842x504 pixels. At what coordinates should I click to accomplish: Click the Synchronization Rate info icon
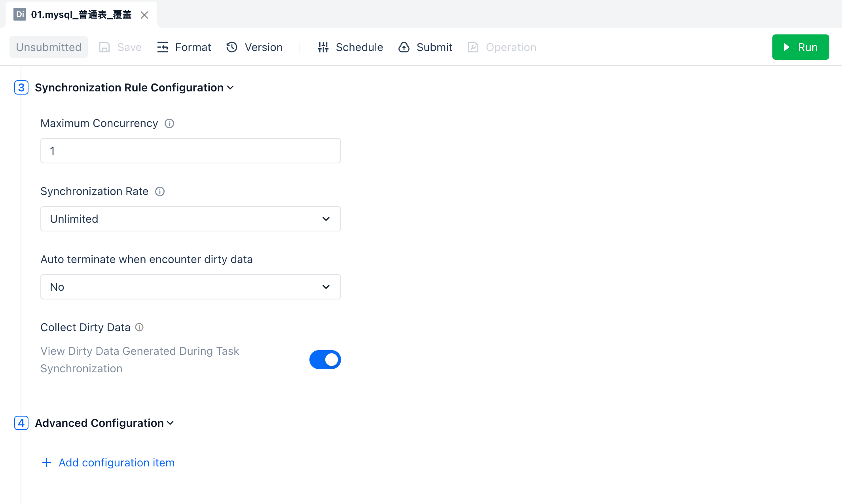pyautogui.click(x=160, y=191)
